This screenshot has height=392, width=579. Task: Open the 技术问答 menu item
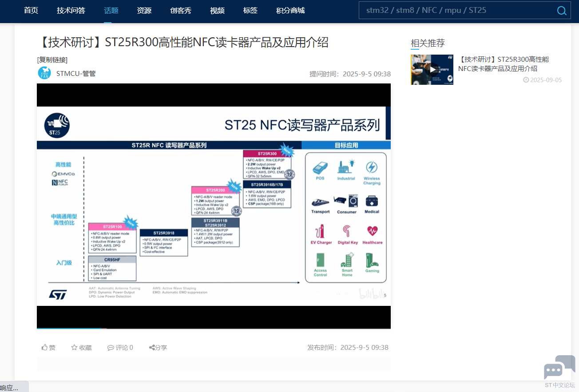[x=71, y=11]
